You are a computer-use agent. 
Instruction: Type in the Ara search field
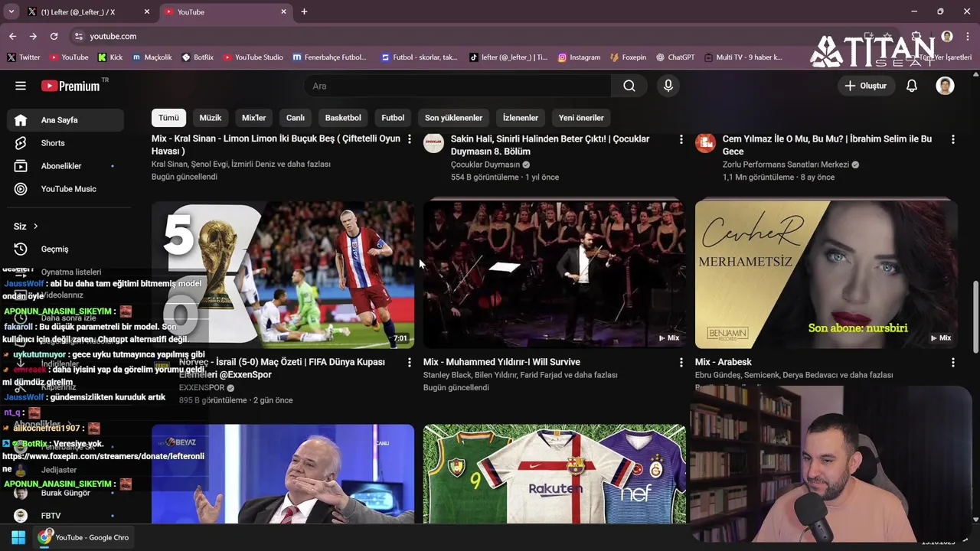[458, 86]
